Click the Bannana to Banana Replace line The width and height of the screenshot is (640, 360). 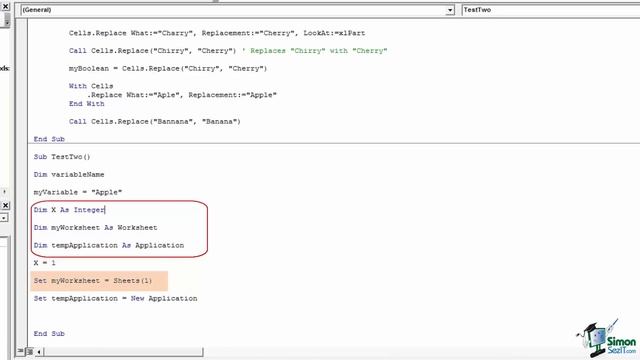pos(155,121)
